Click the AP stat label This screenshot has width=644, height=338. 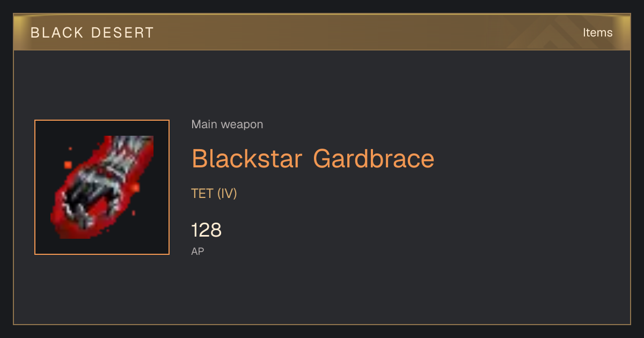coord(197,251)
